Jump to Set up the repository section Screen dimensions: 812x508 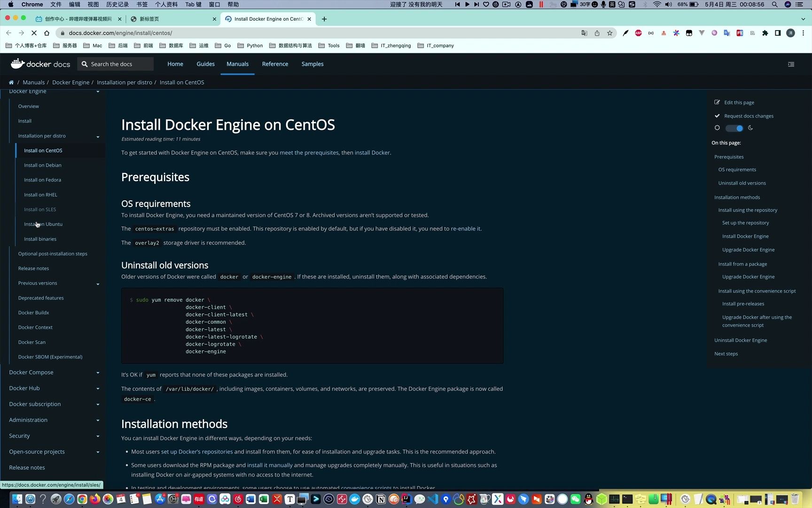pyautogui.click(x=745, y=223)
